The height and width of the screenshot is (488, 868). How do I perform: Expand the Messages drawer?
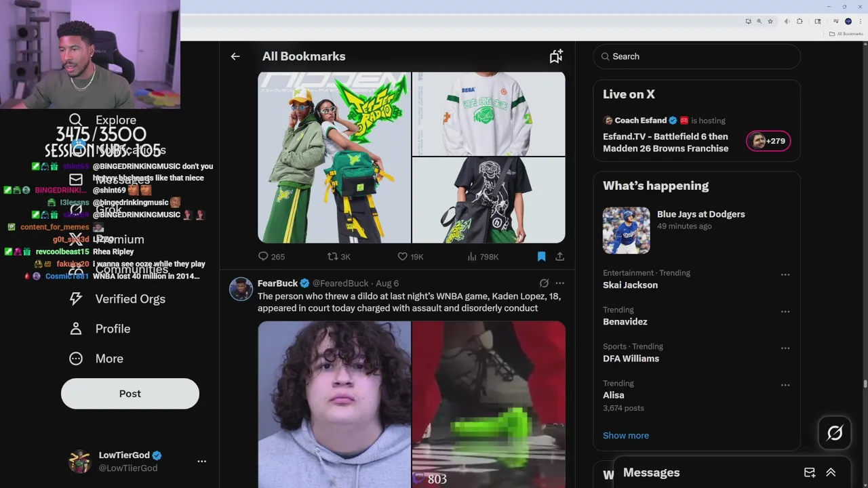(831, 472)
